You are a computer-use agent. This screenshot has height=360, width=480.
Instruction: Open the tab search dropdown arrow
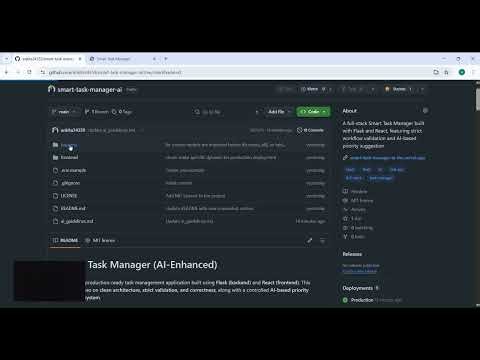[x=6, y=59]
